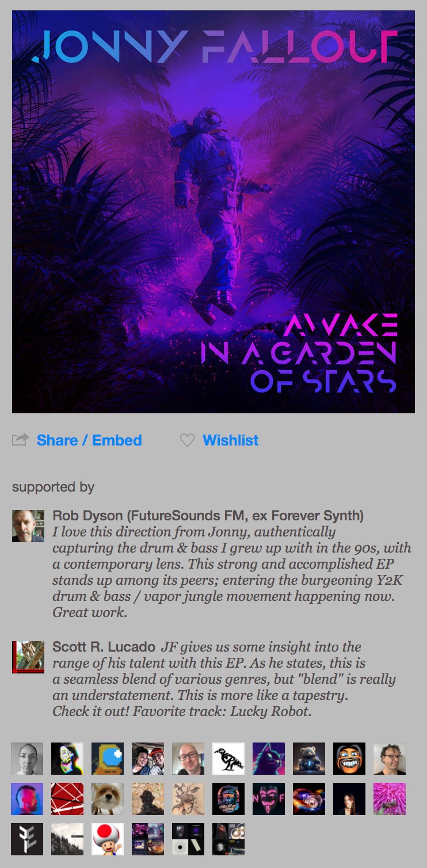Open the Awake in a Garden of Stars cover

213,212
